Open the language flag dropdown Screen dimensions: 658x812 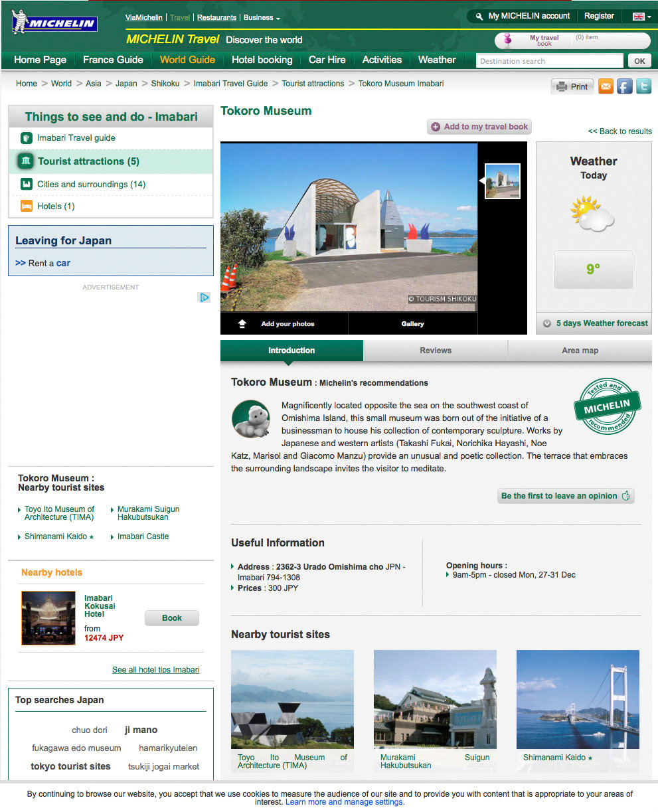tap(642, 17)
